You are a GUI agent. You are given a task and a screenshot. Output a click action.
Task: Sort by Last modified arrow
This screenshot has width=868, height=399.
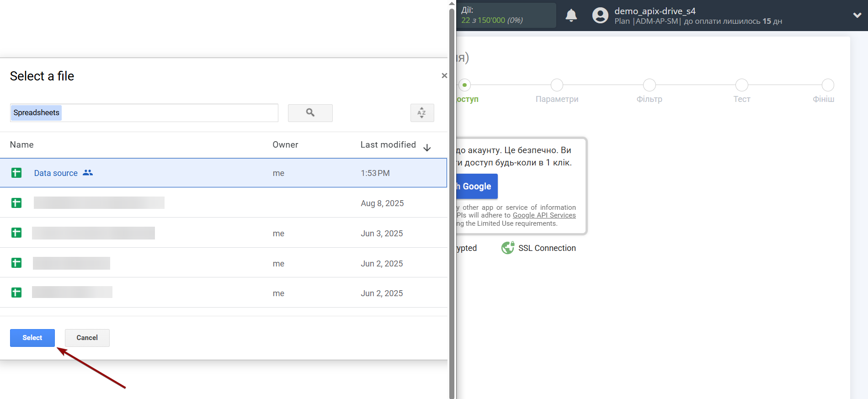(427, 147)
